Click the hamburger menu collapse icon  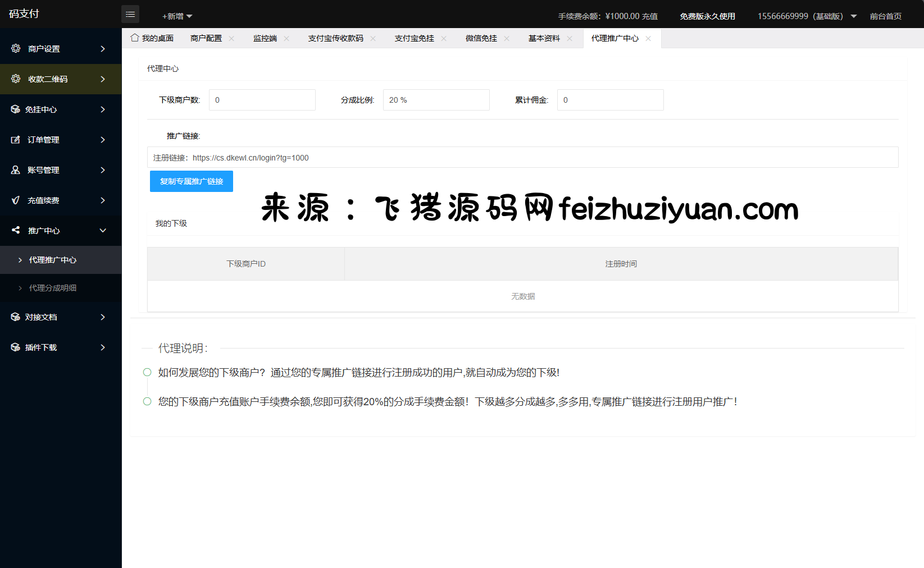click(x=130, y=15)
